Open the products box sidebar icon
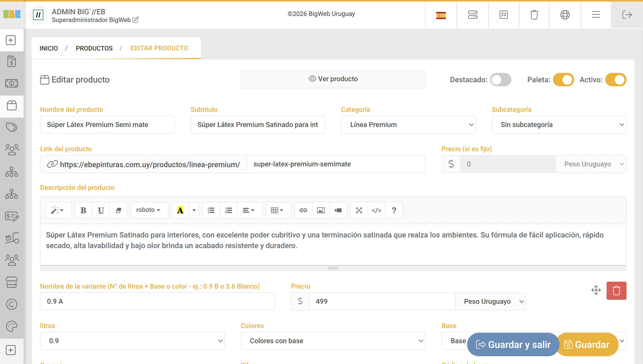The height and width of the screenshot is (364, 643). 12,105
